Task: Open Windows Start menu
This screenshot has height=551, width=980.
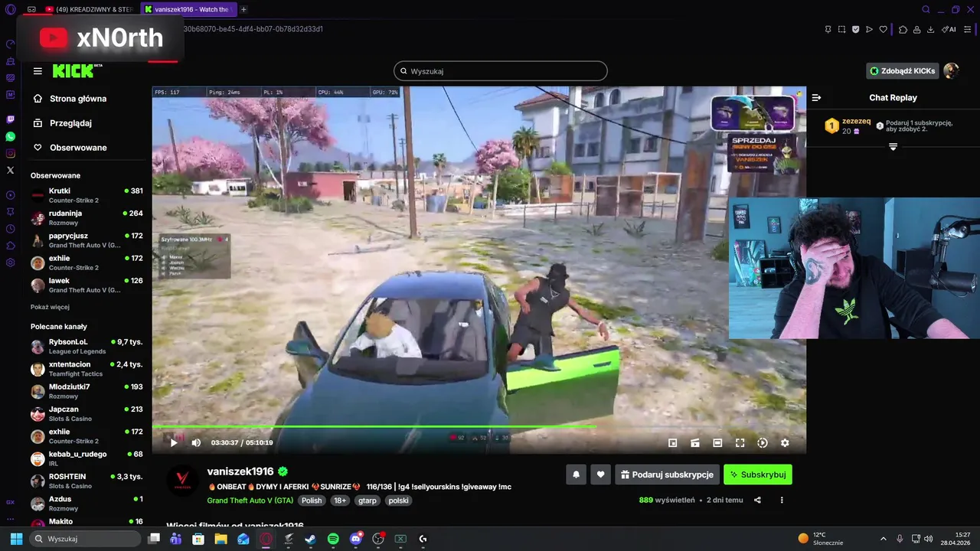Action: (x=16, y=539)
